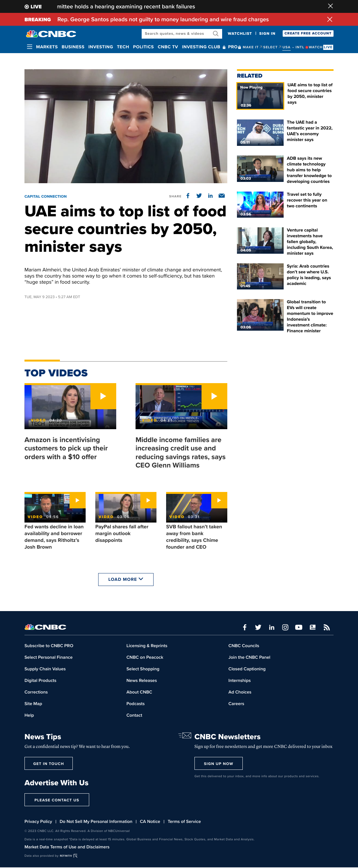Click the main video player
Image resolution: width=358 pixels, height=868 pixels.
coord(126,126)
